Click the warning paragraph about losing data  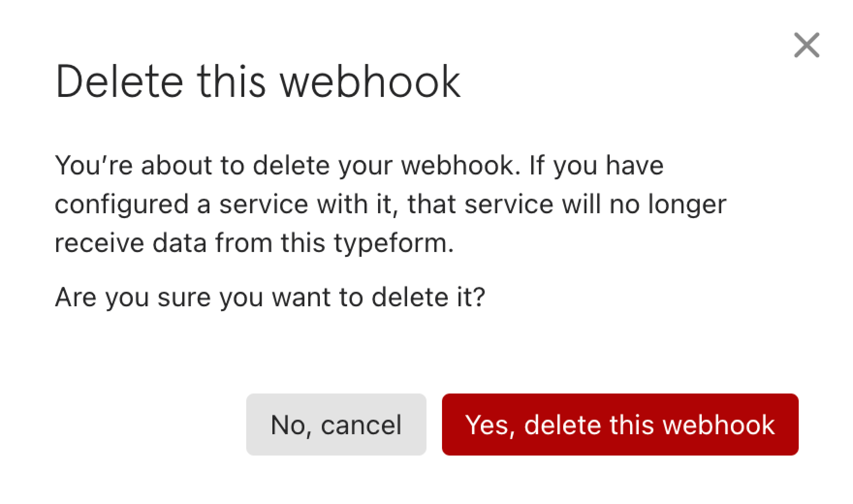pyautogui.click(x=388, y=204)
